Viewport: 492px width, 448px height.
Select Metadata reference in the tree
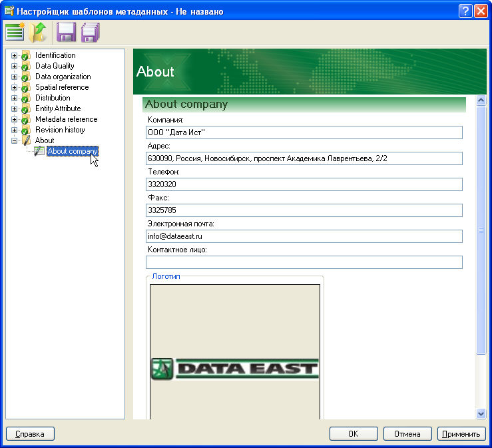[x=66, y=120]
